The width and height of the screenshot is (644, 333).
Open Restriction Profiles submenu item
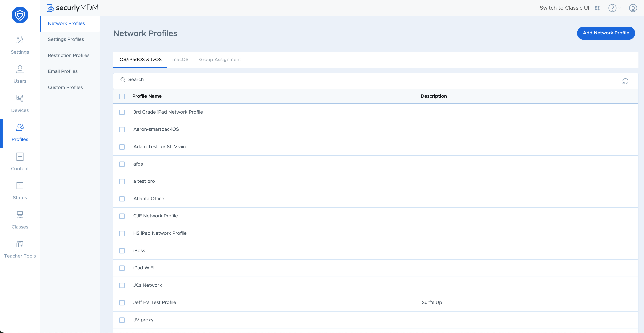[68, 55]
